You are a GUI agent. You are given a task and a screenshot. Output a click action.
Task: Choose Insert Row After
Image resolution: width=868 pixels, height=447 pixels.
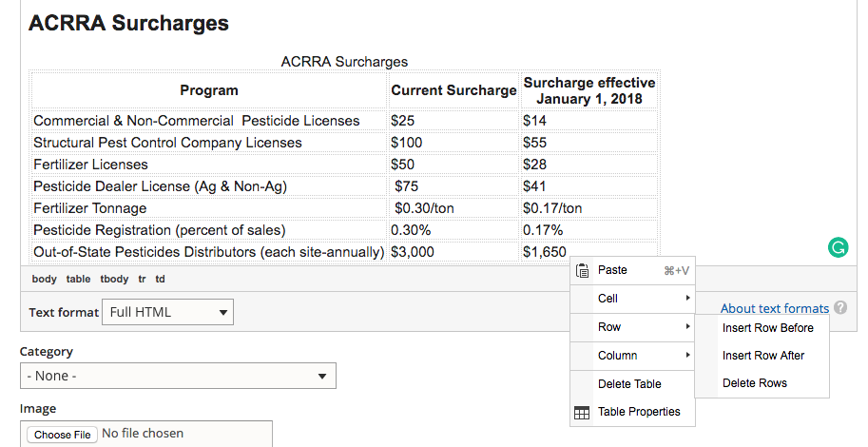tap(762, 356)
